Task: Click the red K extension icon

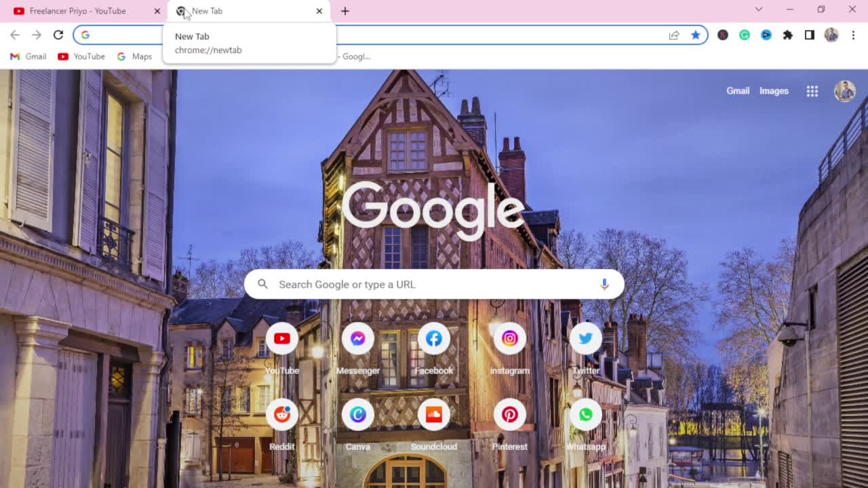Action: click(x=723, y=35)
